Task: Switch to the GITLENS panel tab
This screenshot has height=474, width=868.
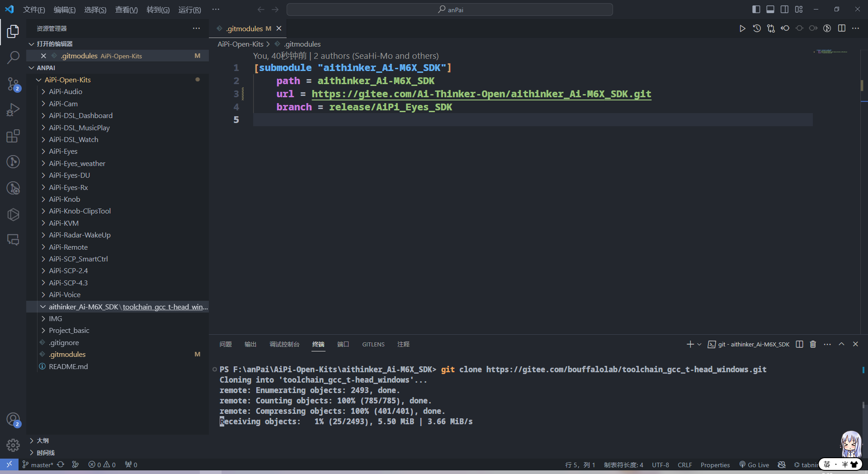Action: (x=373, y=344)
